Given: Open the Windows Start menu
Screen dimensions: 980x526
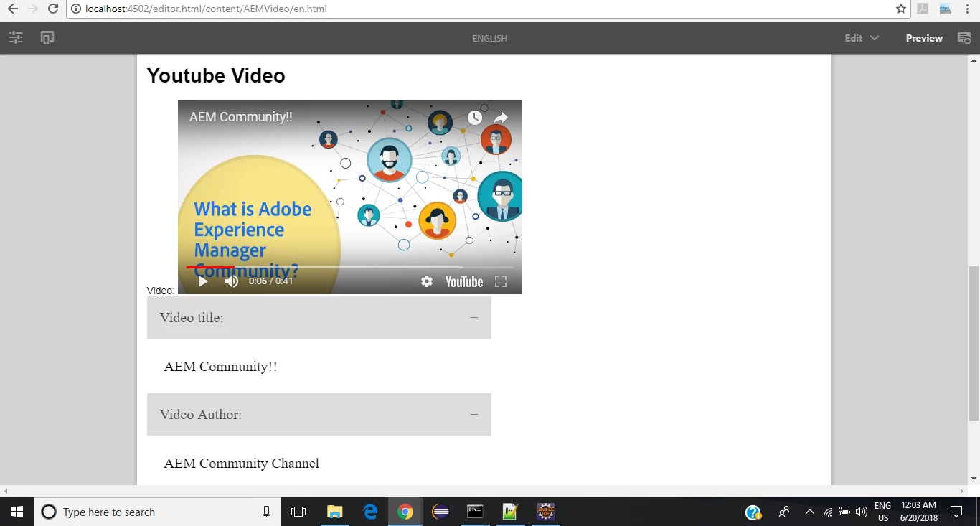Looking at the screenshot, I should coord(17,512).
